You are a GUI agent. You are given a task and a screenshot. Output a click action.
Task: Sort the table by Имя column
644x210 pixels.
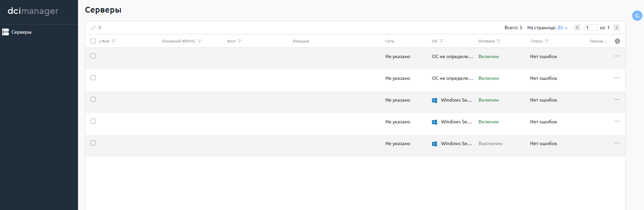pos(104,41)
